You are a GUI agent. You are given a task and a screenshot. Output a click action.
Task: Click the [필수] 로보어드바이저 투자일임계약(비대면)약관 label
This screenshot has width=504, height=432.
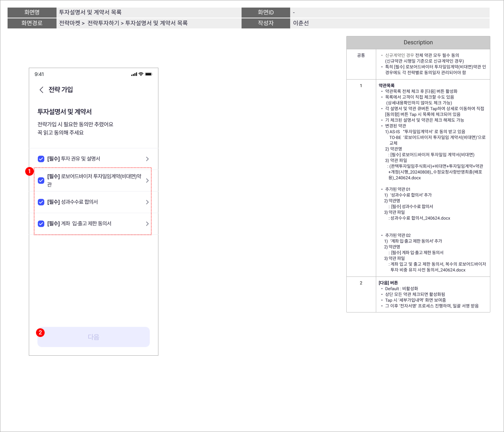(94, 180)
